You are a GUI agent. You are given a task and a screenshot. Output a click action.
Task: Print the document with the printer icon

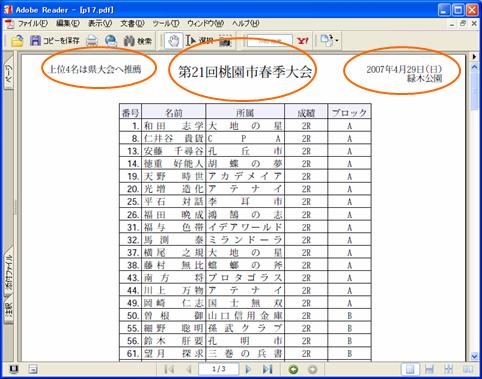tap(92, 41)
